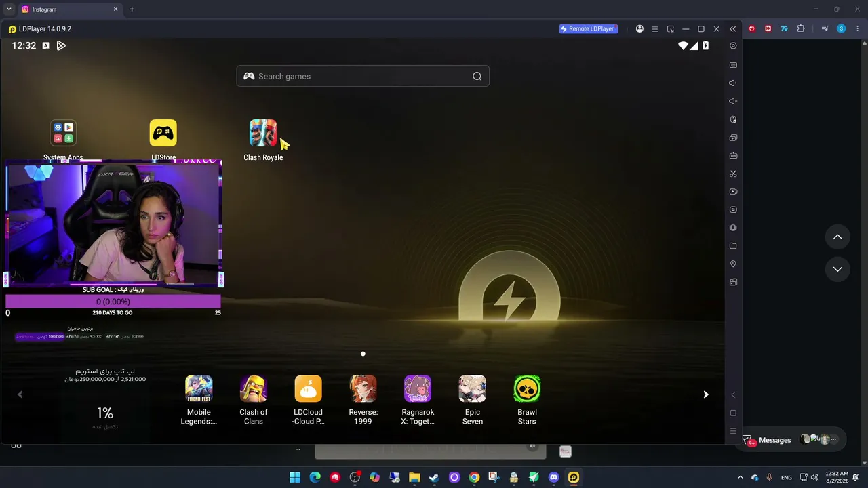Show next recommended games with right arrow
The width and height of the screenshot is (868, 488).
[706, 394]
